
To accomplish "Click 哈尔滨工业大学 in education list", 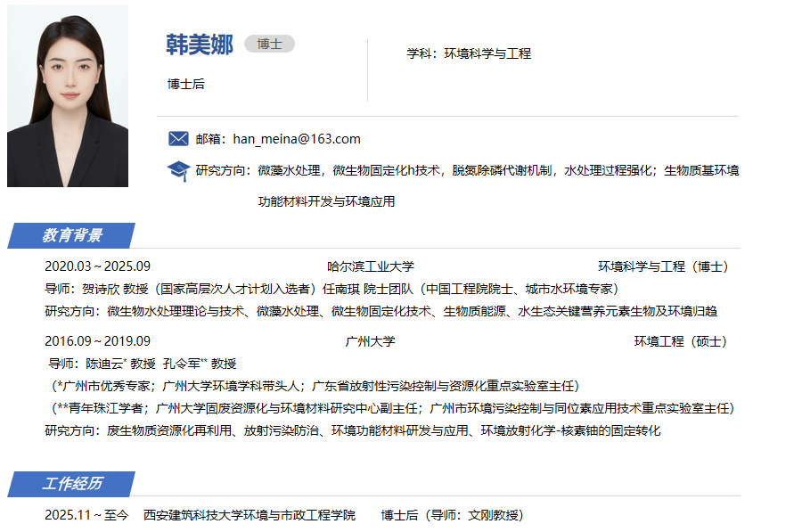I will pyautogui.click(x=371, y=266).
